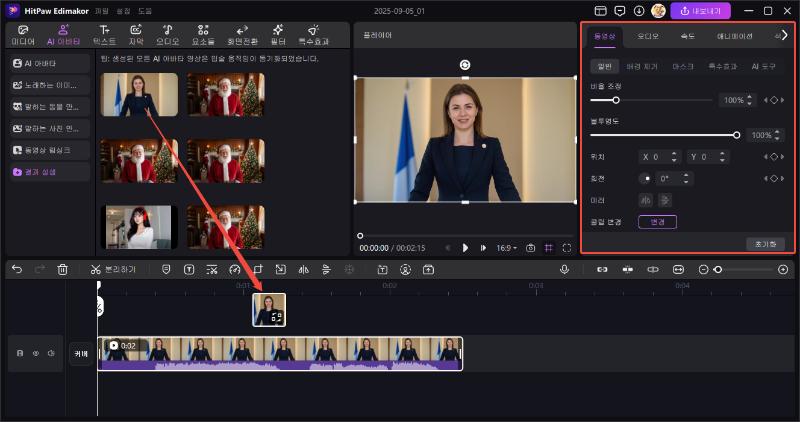Switch to the 오디오 tab in properties panel
This screenshot has width=800, height=422.
click(647, 36)
